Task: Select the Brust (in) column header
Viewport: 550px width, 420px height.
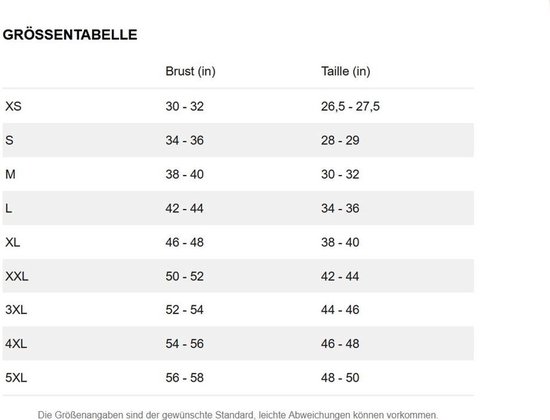Action: 190,71
